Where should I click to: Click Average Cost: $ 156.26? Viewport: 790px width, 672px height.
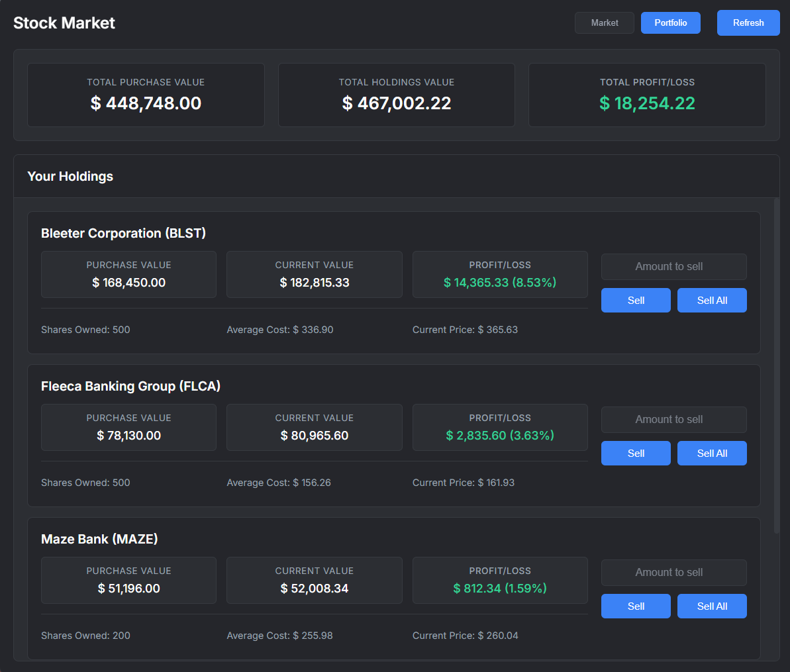pyautogui.click(x=279, y=483)
